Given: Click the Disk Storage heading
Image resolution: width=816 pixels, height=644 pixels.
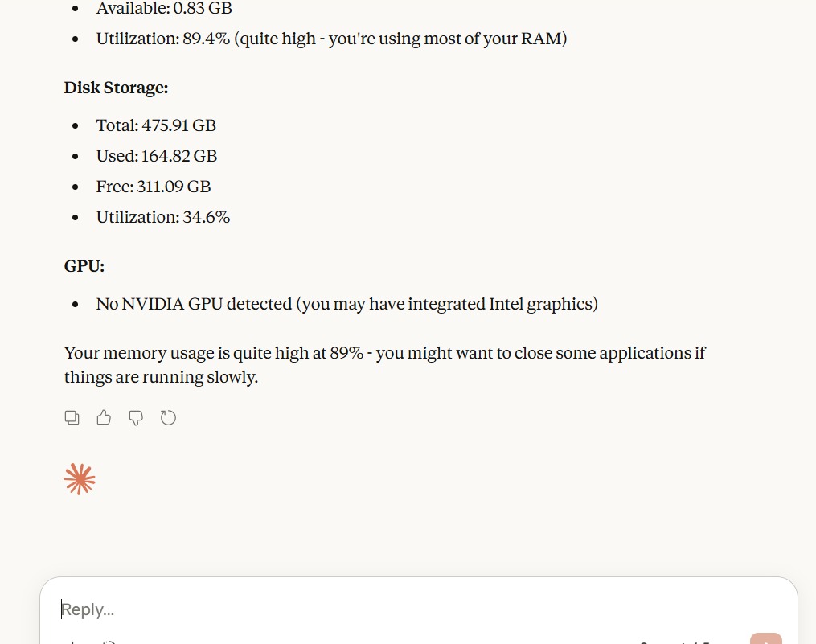Looking at the screenshot, I should pyautogui.click(x=116, y=88).
